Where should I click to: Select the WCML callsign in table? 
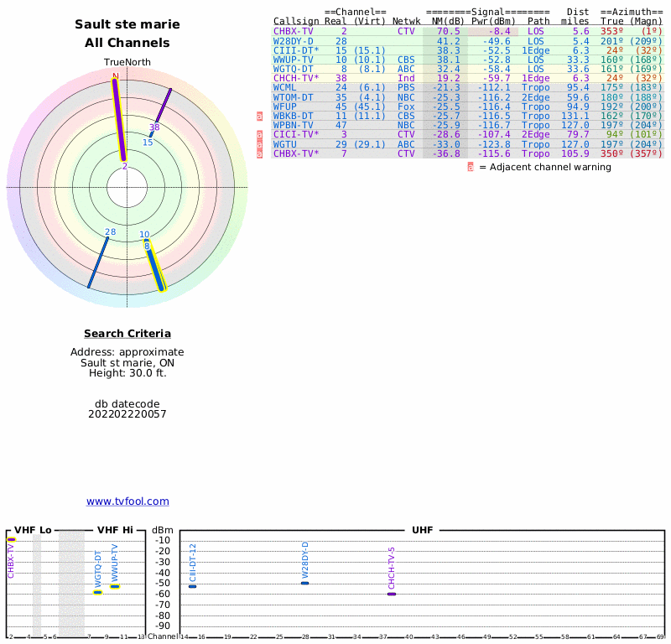[x=285, y=87]
